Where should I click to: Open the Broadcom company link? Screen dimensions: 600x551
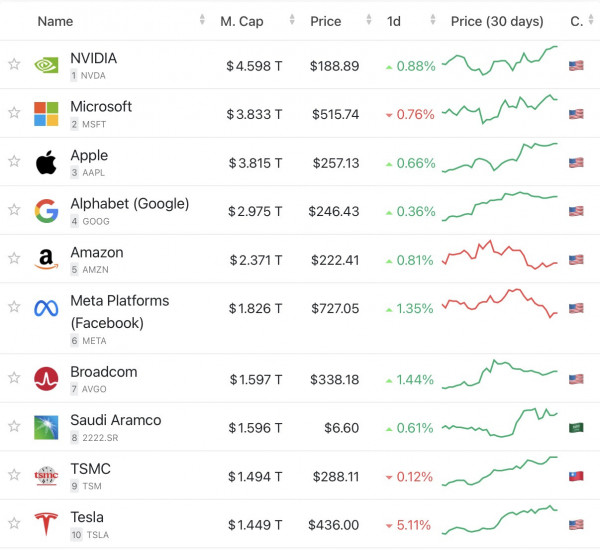[104, 372]
